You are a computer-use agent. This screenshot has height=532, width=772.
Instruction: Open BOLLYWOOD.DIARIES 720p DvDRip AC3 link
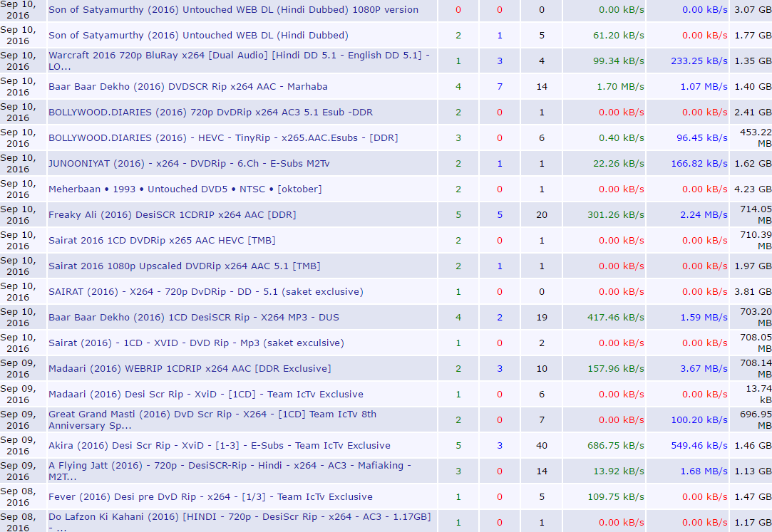(211, 112)
